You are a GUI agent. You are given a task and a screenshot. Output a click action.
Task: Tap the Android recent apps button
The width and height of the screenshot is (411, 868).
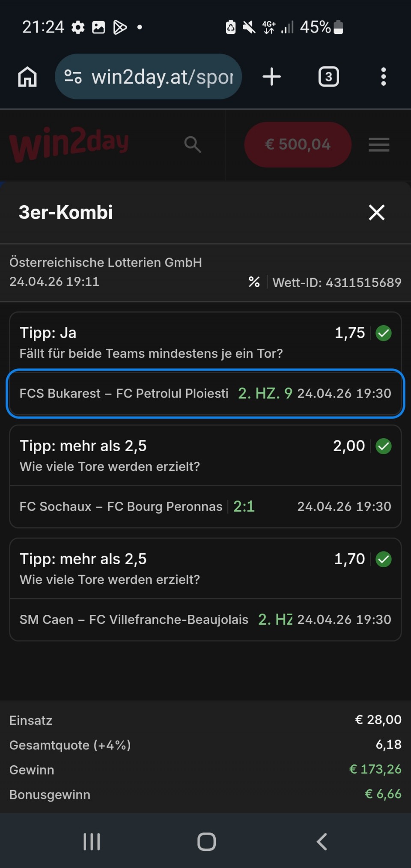tap(92, 841)
